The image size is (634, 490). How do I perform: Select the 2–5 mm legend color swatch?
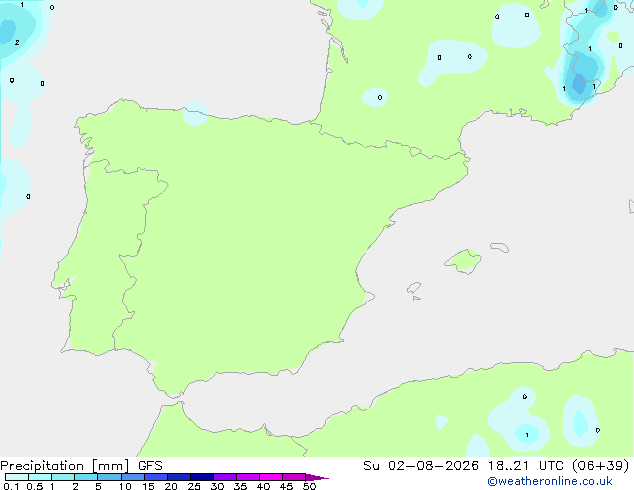click(x=86, y=477)
